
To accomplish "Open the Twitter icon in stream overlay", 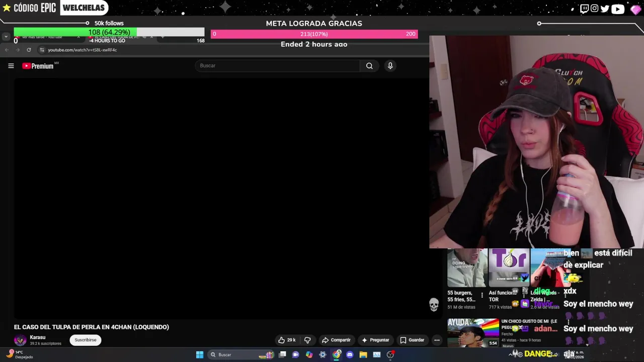I will point(605,9).
